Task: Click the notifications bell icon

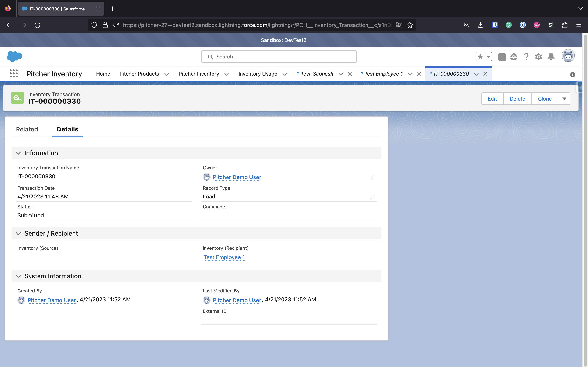Action: pos(551,57)
